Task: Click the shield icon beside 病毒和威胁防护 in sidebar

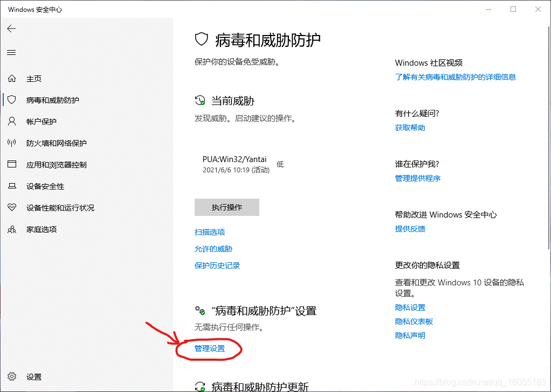Action: coord(12,100)
